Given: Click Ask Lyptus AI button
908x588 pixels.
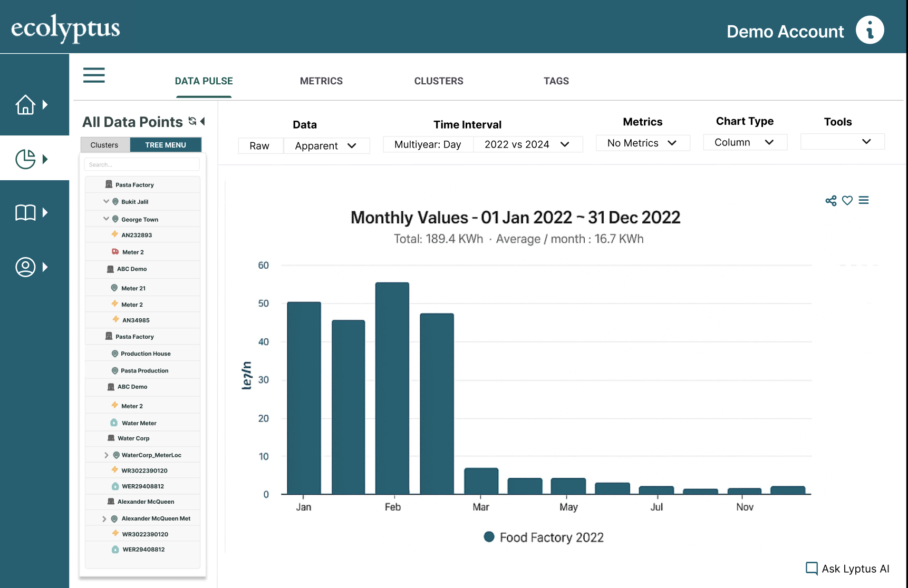Looking at the screenshot, I should click(x=847, y=569).
